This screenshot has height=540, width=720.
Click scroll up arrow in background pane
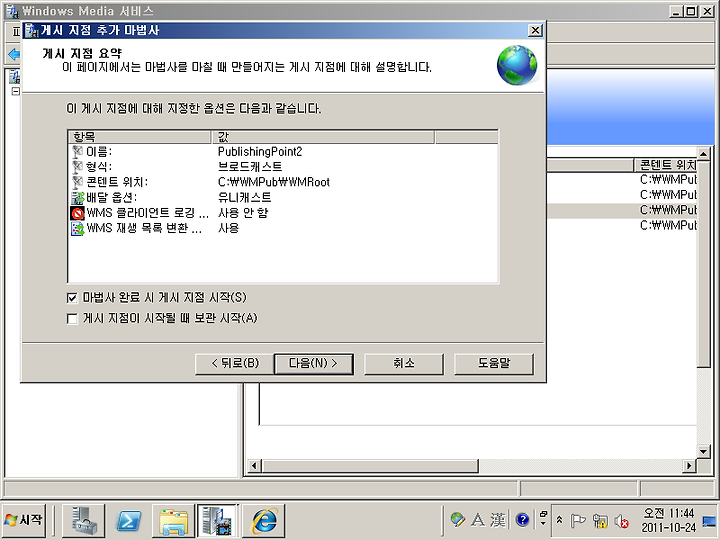click(703, 153)
